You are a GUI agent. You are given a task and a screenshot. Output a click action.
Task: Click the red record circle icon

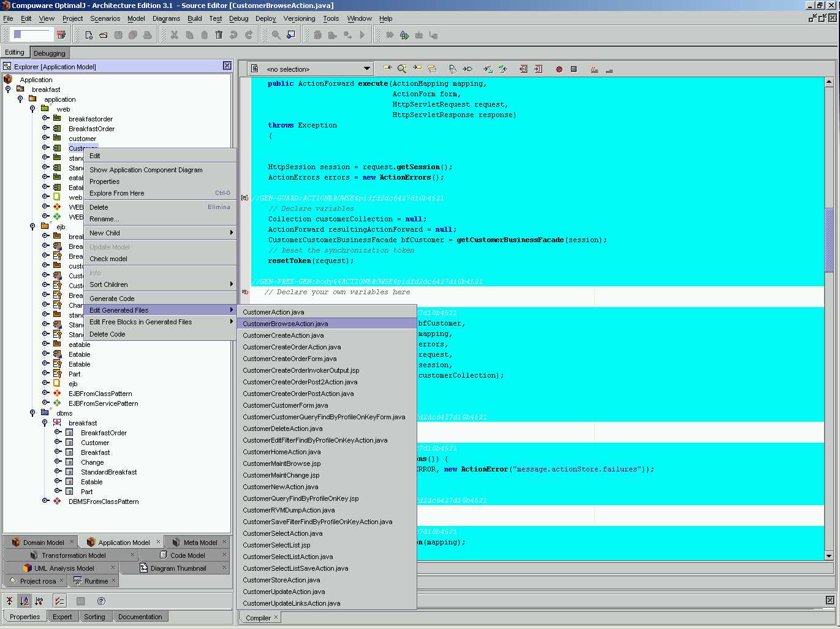559,69
